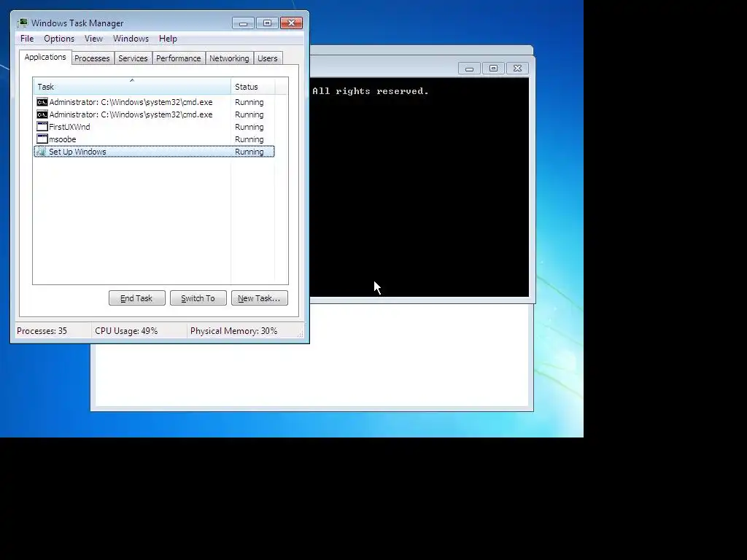Viewport: 747px width, 560px height.
Task: Select the msoobe task row
Action: [x=154, y=139]
